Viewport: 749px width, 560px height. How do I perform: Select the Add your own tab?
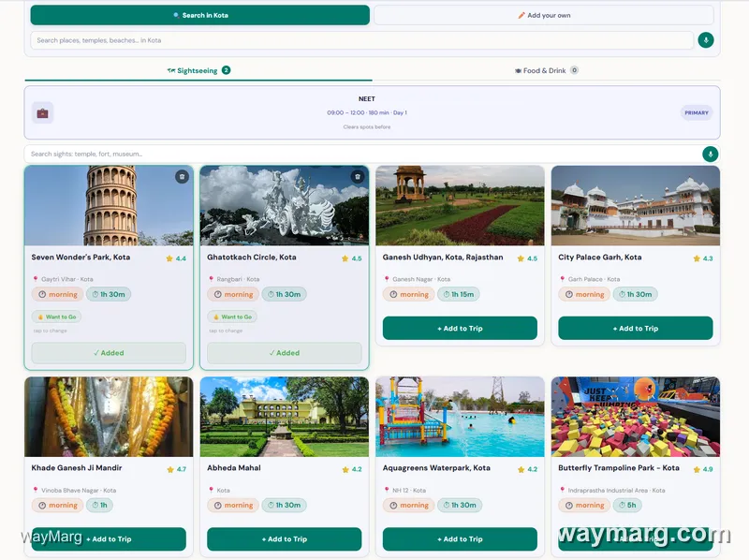[x=544, y=15]
